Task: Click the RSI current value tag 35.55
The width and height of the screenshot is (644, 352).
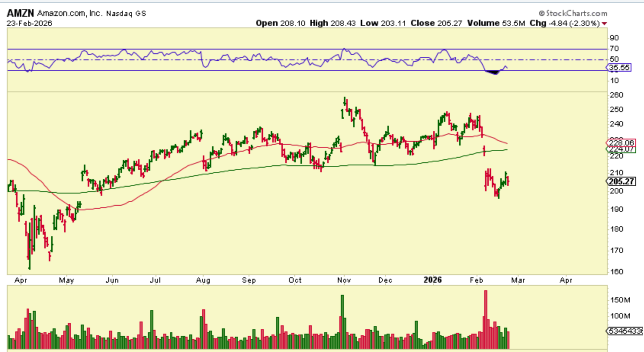Action: click(618, 67)
